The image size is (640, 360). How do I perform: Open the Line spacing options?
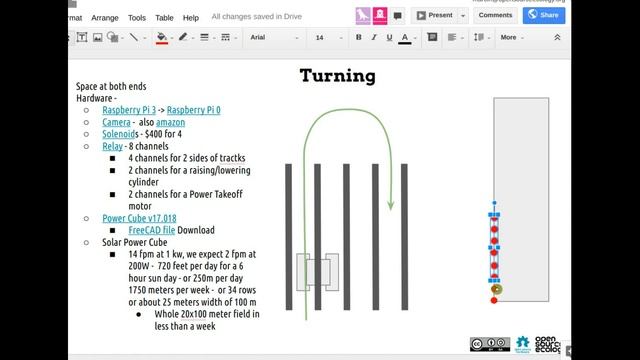(x=479, y=37)
